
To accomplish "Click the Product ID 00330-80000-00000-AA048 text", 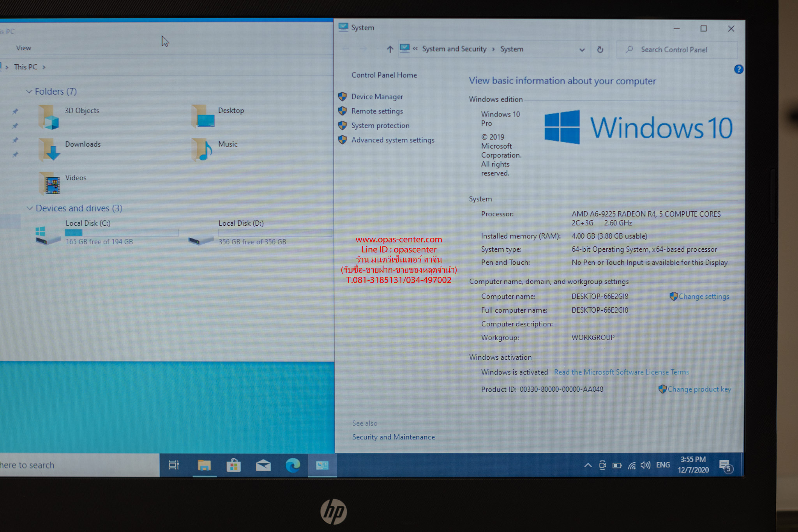I will click(561, 389).
